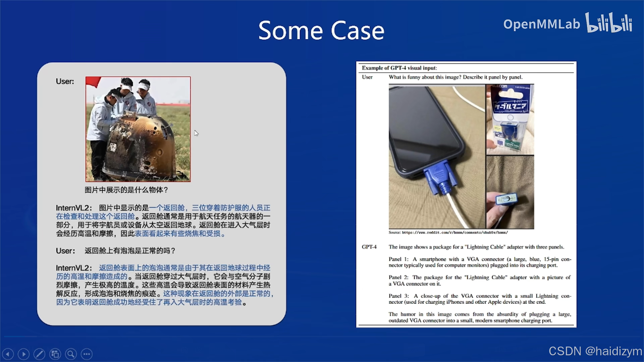
Task: Click the '图片中展示的是什么物体?' question text
Action: pos(126,190)
